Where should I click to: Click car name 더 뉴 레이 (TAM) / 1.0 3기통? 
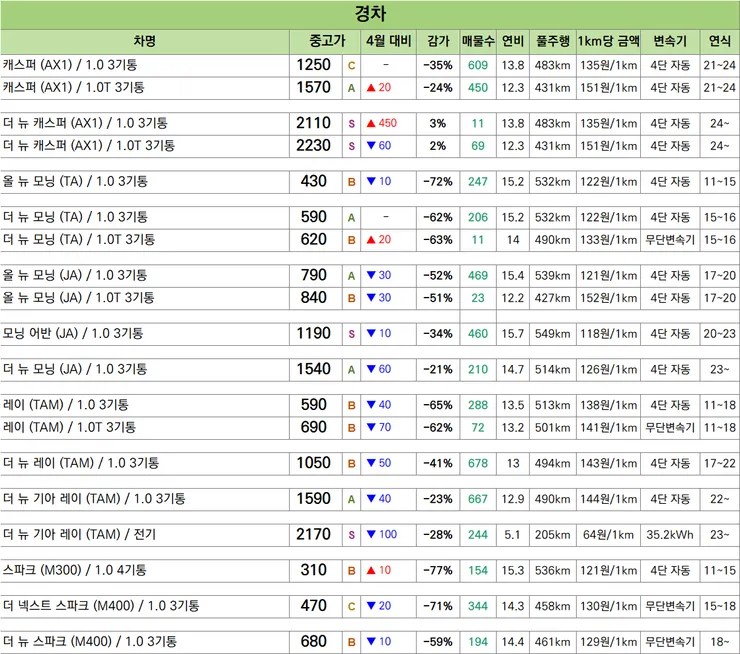(81, 463)
